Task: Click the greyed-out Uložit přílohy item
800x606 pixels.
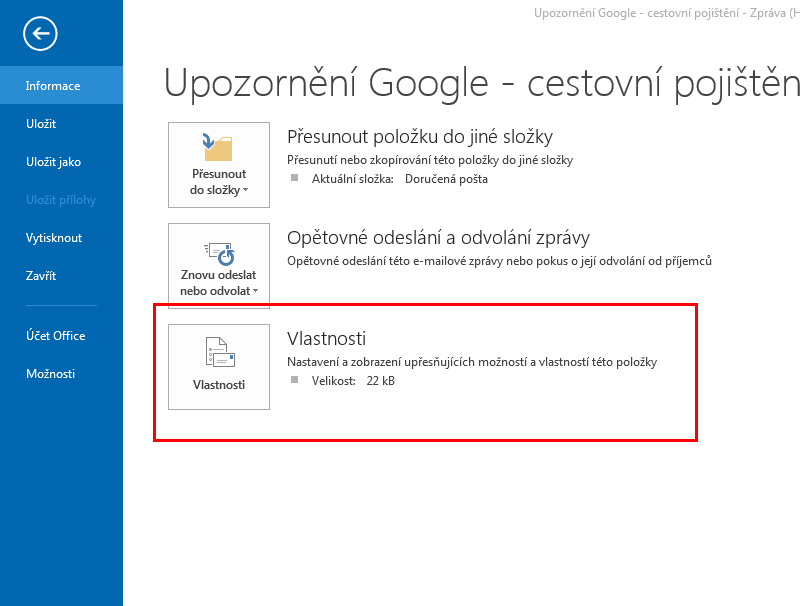Action: point(61,200)
